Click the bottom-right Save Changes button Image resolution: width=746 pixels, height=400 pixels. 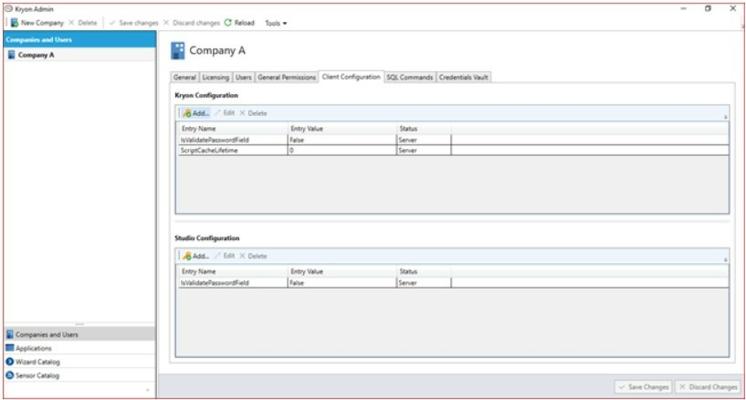click(642, 386)
